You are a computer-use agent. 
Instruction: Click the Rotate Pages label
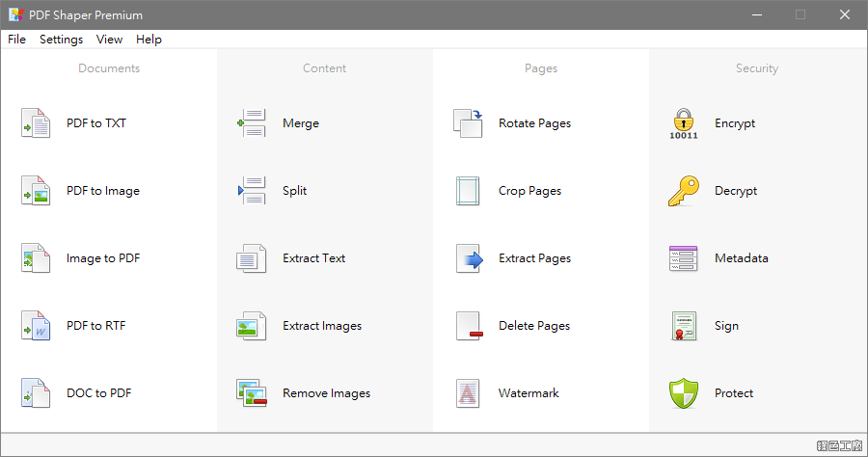click(x=534, y=123)
